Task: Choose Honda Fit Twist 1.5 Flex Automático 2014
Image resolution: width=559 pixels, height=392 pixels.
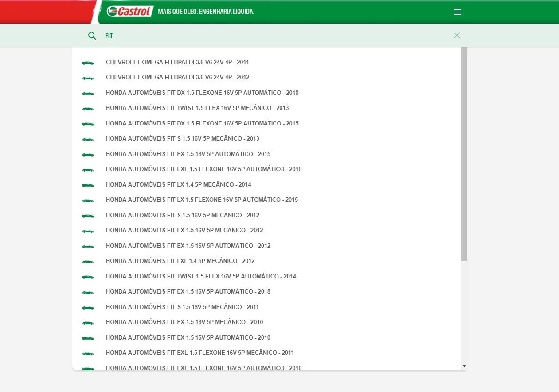Action: point(201,277)
